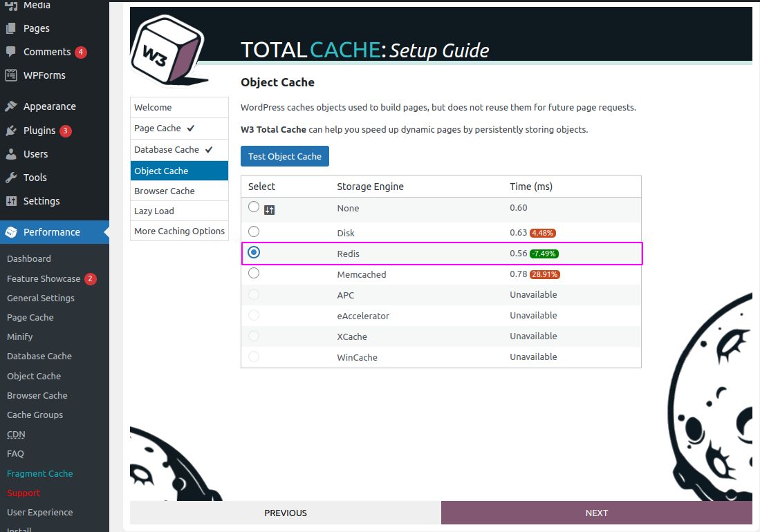Click the Comments count badge 4
Image resolution: width=760 pixels, height=532 pixels.
click(81, 52)
